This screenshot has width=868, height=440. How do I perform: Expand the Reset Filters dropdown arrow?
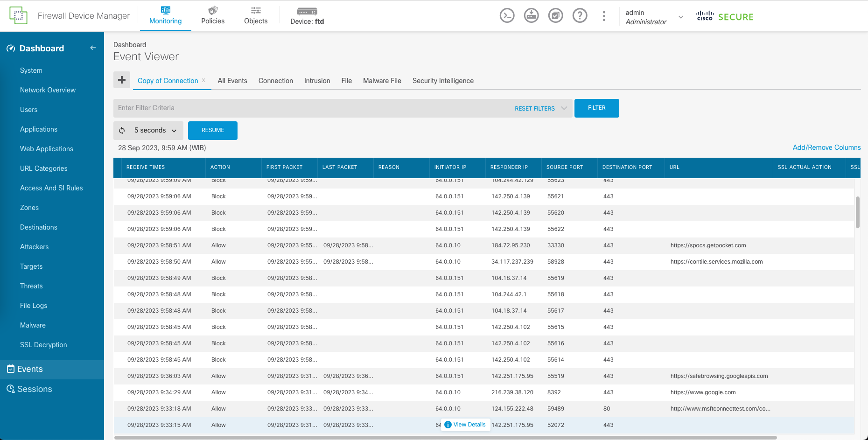click(564, 108)
